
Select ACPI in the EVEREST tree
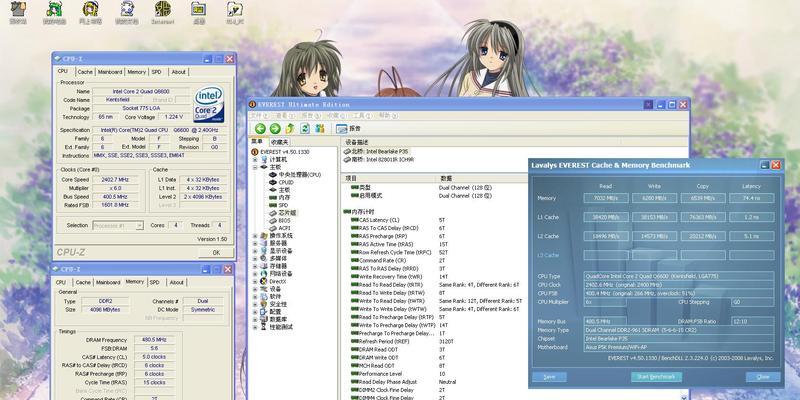point(280,228)
